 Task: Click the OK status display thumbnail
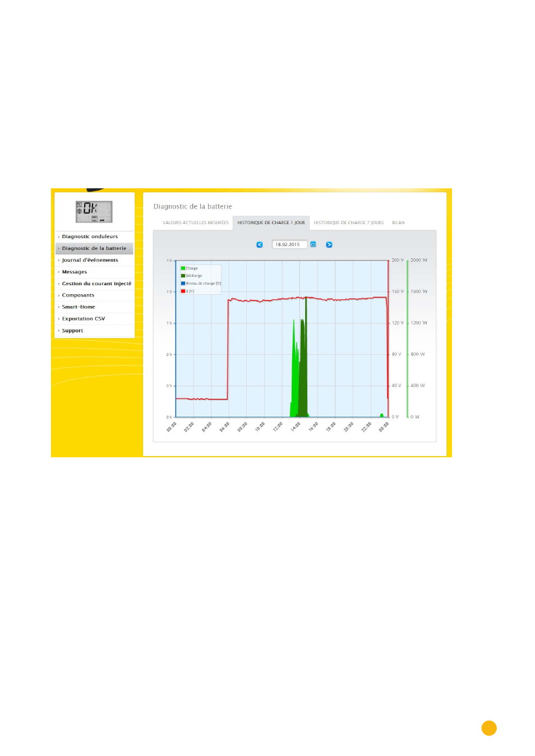click(94, 212)
